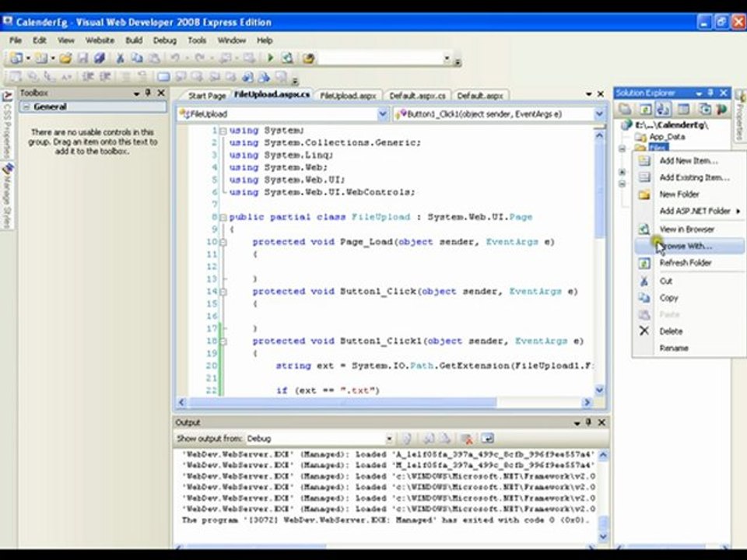Collapse the using directives code region
The width and height of the screenshot is (747, 560).
[x=223, y=131]
